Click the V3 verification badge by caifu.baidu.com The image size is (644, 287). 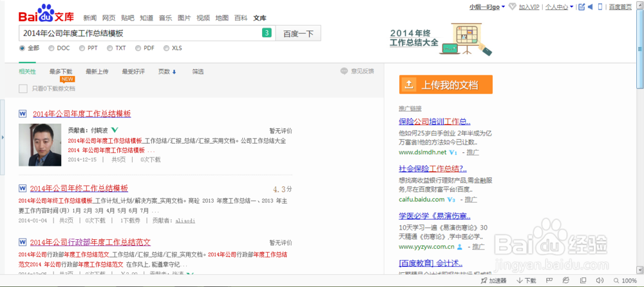pos(451,200)
